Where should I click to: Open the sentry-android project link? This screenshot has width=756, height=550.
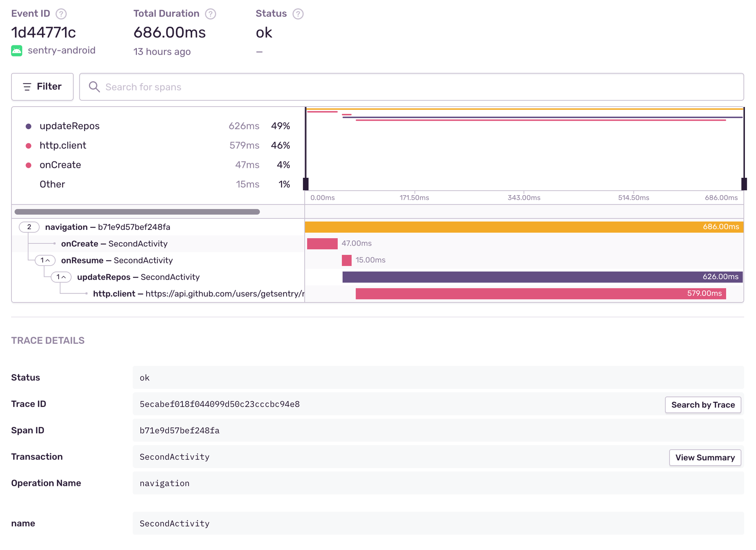pyautogui.click(x=62, y=51)
